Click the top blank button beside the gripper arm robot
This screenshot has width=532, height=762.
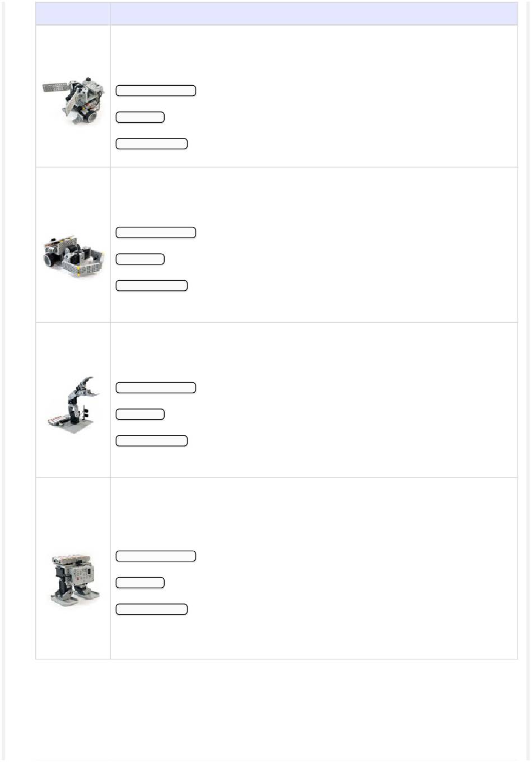[156, 388]
